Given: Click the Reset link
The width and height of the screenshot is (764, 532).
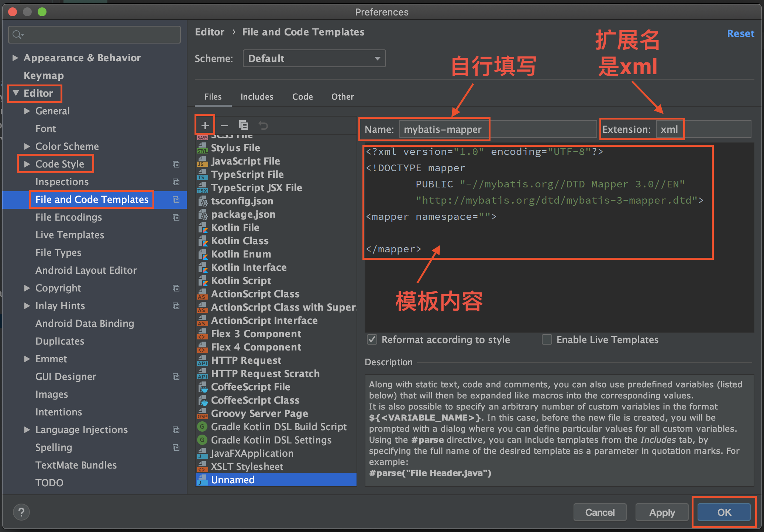Looking at the screenshot, I should click(x=740, y=34).
